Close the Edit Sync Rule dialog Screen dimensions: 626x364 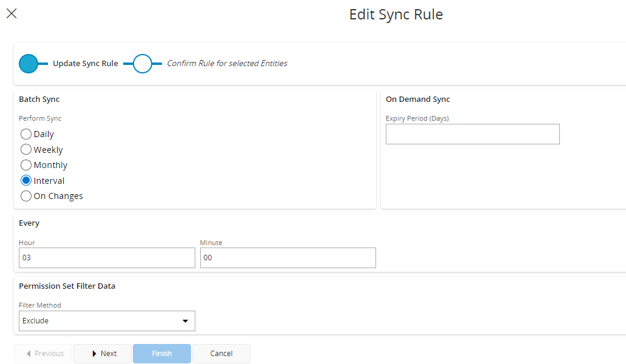coord(12,14)
